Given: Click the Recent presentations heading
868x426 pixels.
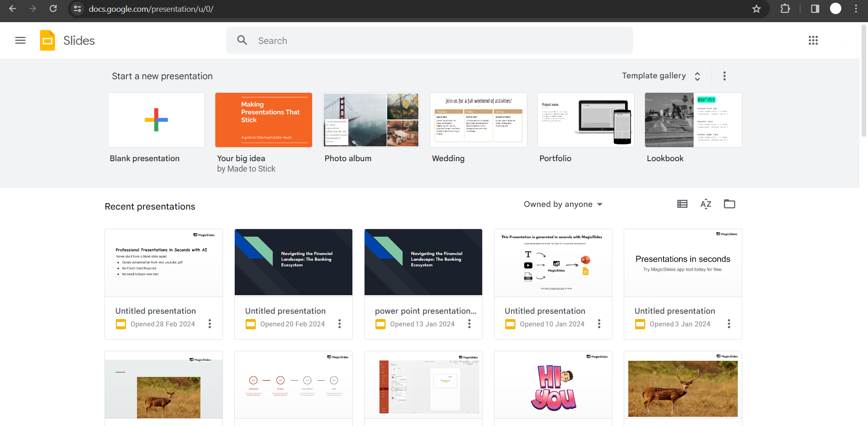Looking at the screenshot, I should point(150,206).
